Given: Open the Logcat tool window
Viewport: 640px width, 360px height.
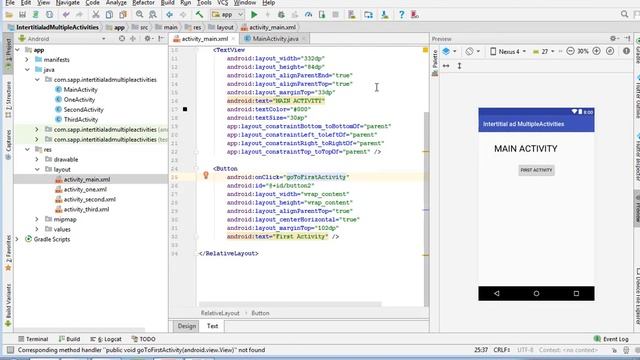Looking at the screenshot, I should click(x=106, y=339).
